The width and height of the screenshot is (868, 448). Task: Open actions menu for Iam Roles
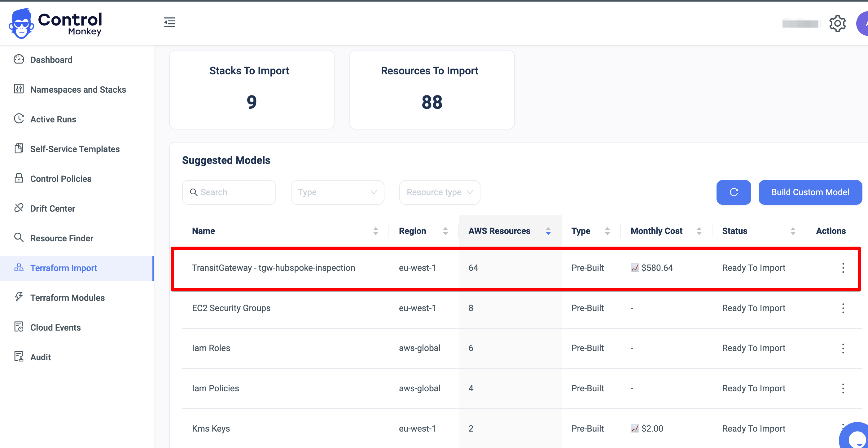tap(843, 348)
